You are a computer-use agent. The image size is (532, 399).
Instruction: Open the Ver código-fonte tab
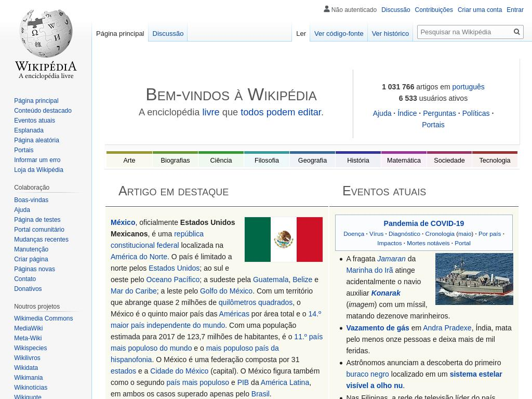pos(338,34)
